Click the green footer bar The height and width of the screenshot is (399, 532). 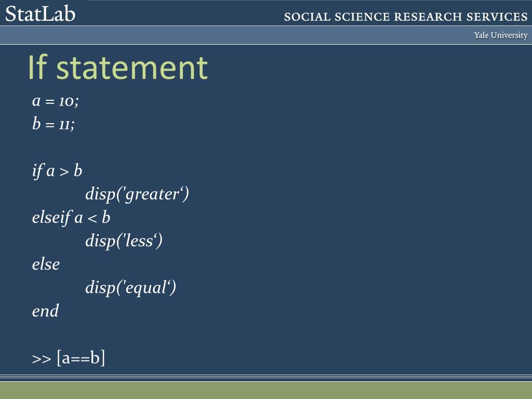coord(266,390)
